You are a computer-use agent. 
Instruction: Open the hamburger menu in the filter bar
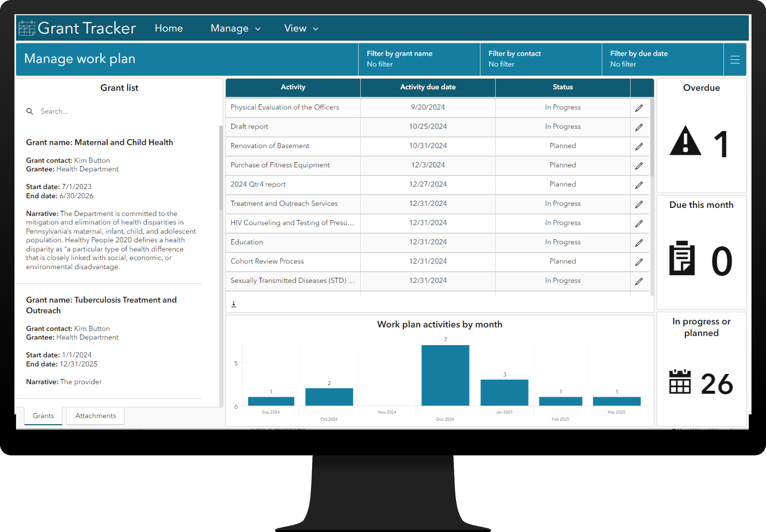pyautogui.click(x=735, y=60)
